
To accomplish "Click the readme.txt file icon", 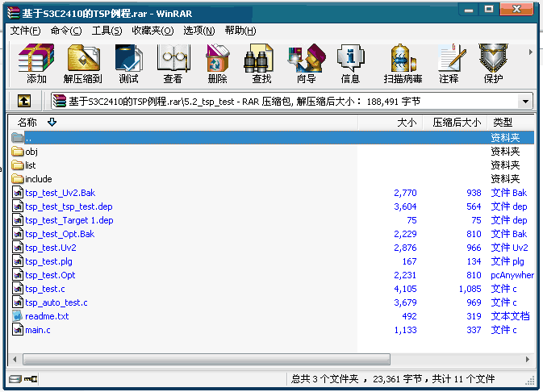I will click(17, 316).
